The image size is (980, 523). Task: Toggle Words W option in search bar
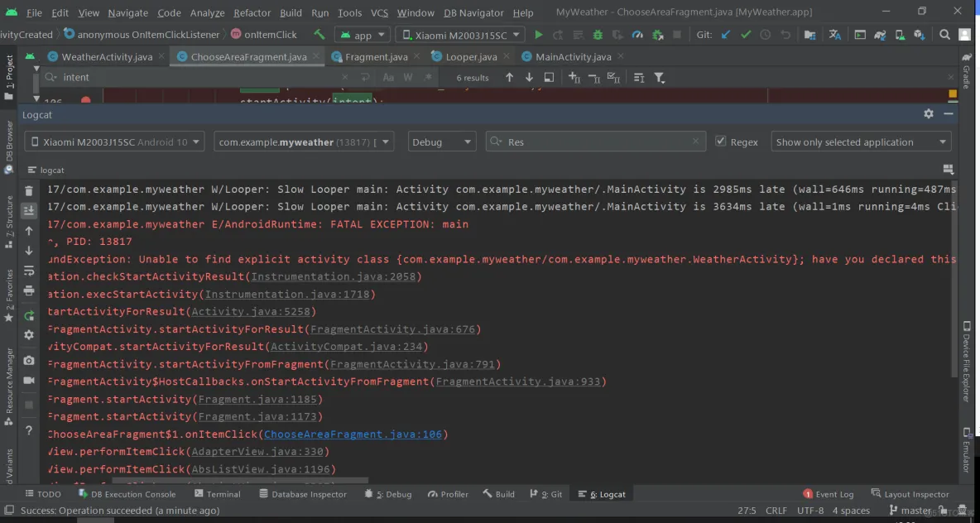[x=408, y=78]
